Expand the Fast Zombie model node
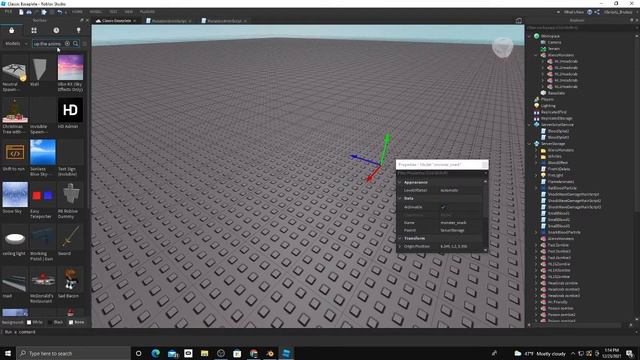Viewport: 640px width, 360px height. tap(536, 245)
